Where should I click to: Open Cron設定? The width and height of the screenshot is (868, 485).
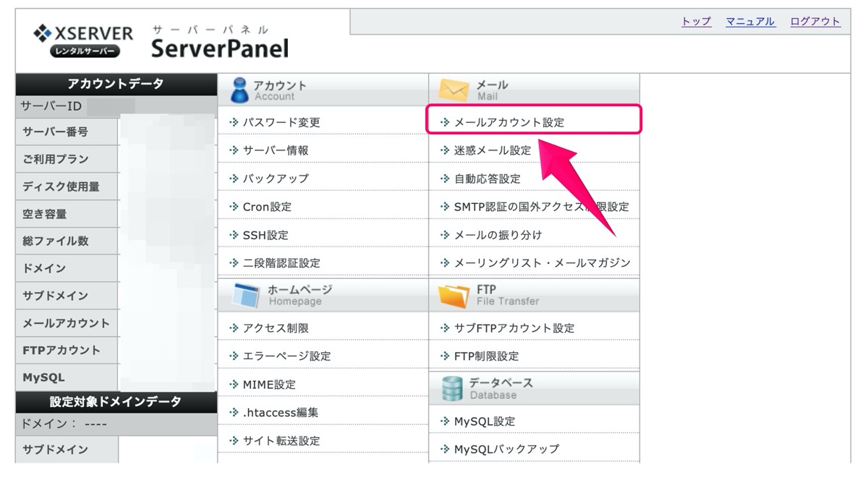267,207
